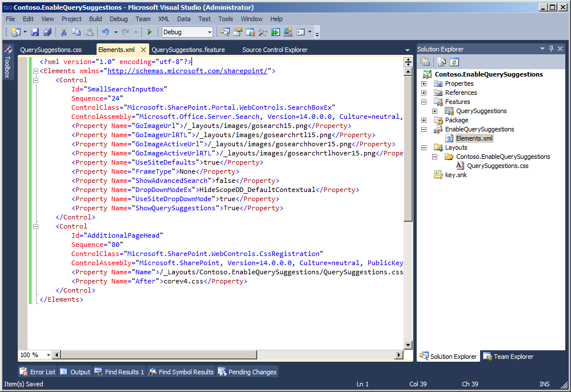Open the Command Window icon's dropdown arrow
Image resolution: width=571 pixels, height=392 pixels.
[310, 32]
